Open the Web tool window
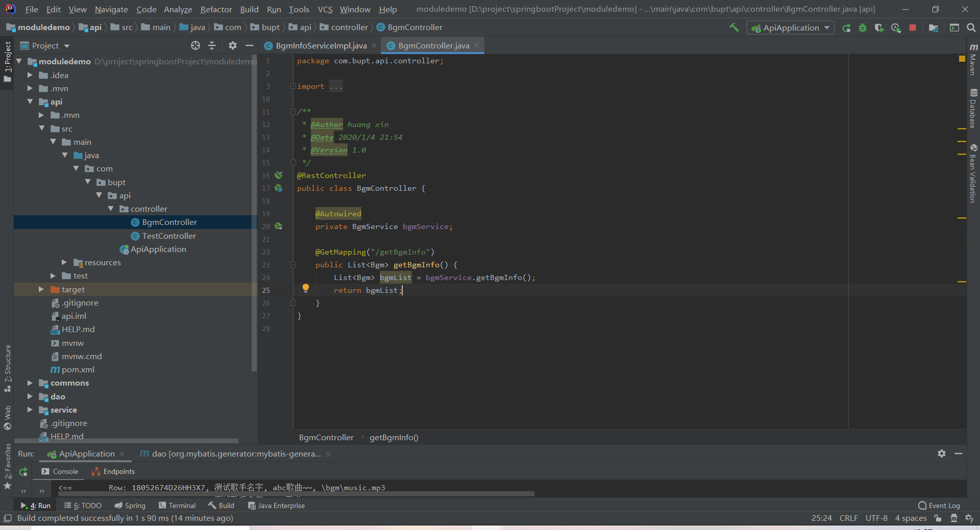980x530 pixels. pyautogui.click(x=8, y=418)
